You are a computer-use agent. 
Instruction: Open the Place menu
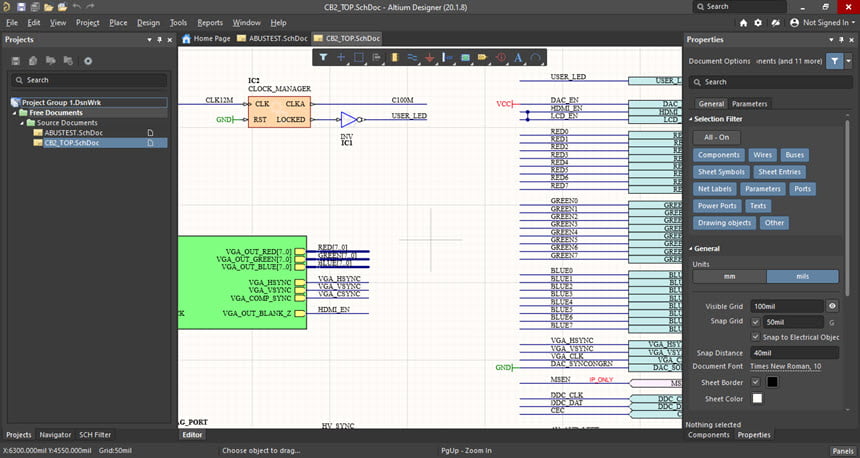point(118,22)
